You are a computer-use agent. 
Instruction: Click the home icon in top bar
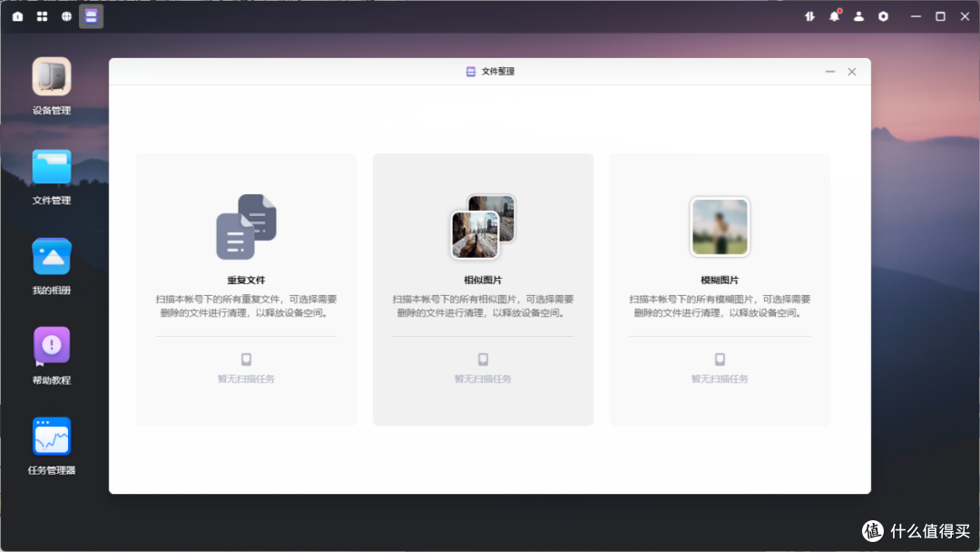point(17,16)
